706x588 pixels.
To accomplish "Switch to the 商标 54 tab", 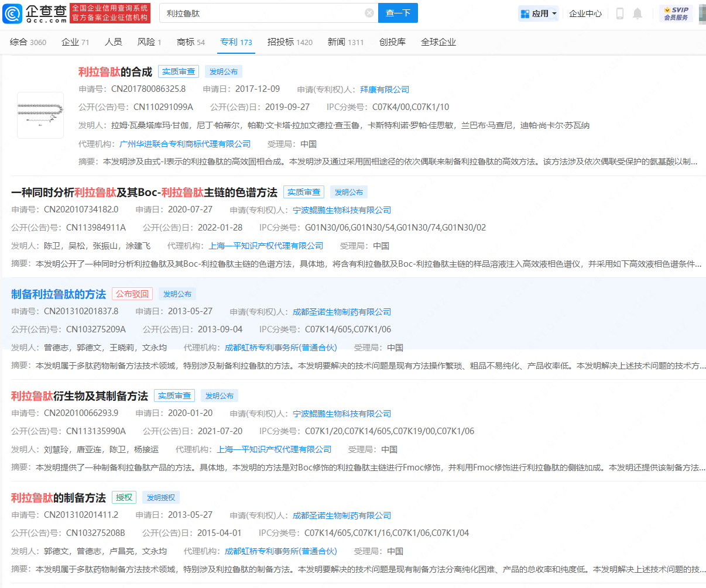I will (x=191, y=42).
